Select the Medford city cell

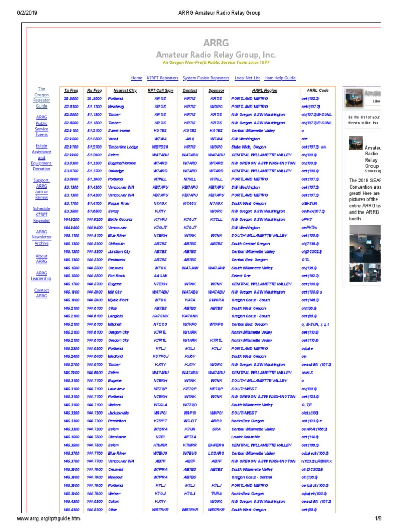[115, 356]
